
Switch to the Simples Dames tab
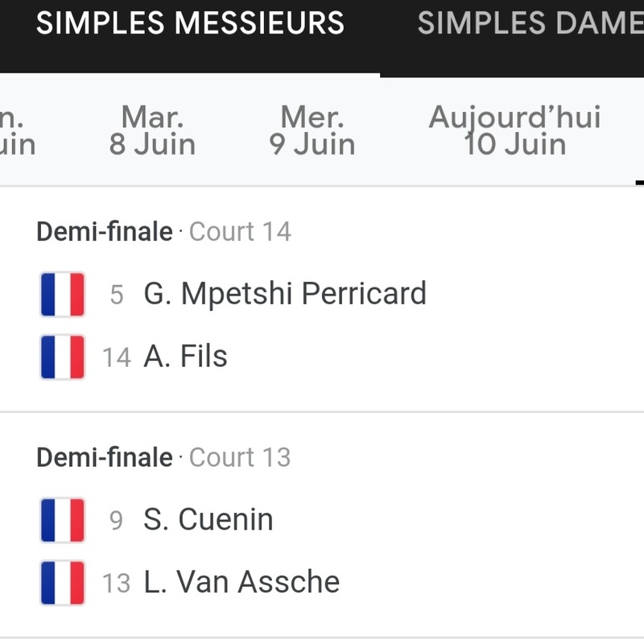point(530,23)
